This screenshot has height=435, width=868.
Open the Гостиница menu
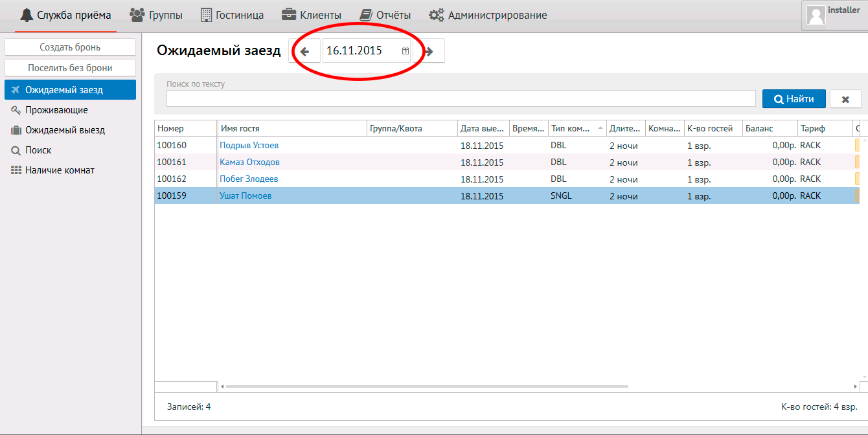[x=232, y=15]
